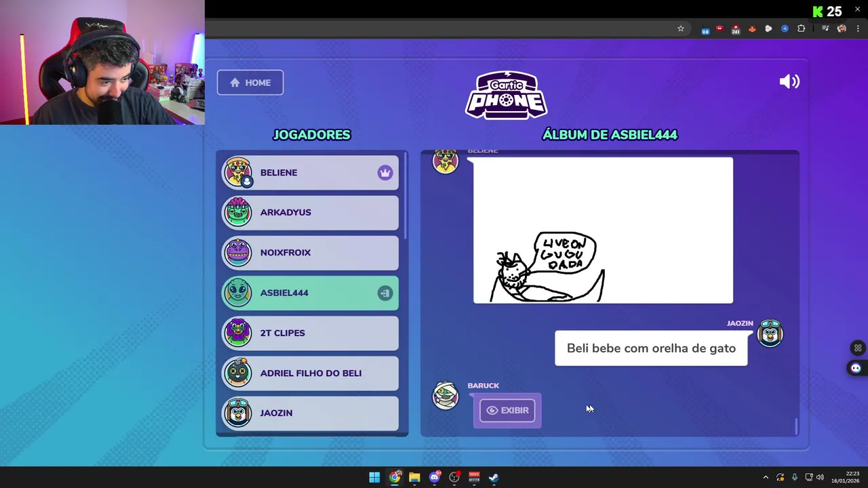Select player JAOZIN in the list
Viewport: 868px width, 488px height.
pyautogui.click(x=311, y=413)
